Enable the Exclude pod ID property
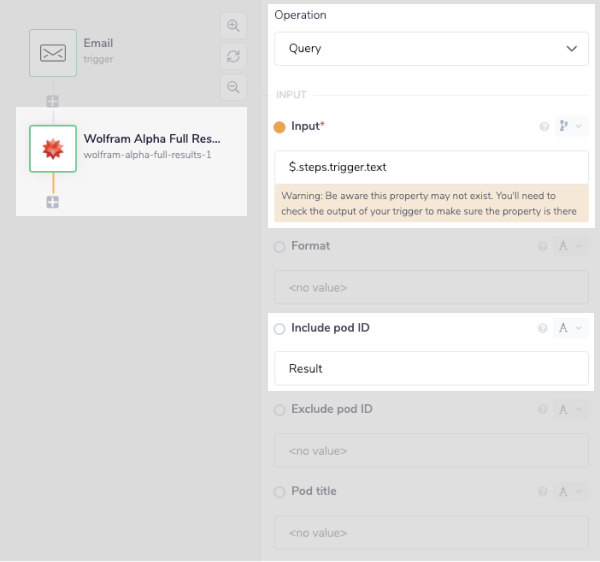The image size is (600, 562). (x=279, y=410)
